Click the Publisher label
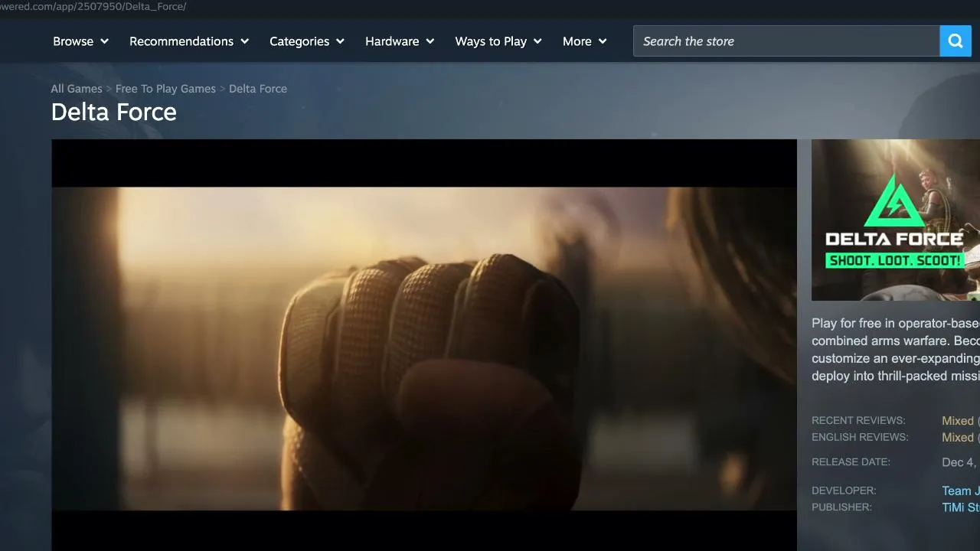The width and height of the screenshot is (980, 551). pos(841,507)
